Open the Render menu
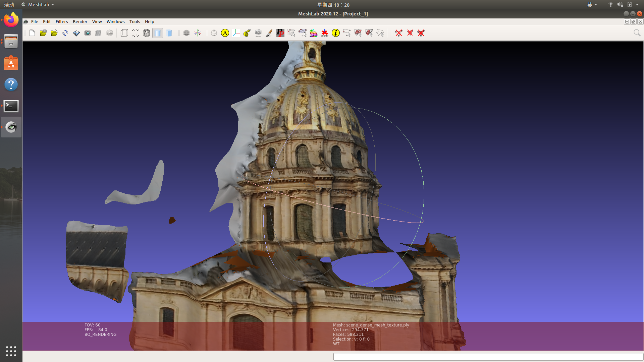The width and height of the screenshot is (644, 362). 80,22
